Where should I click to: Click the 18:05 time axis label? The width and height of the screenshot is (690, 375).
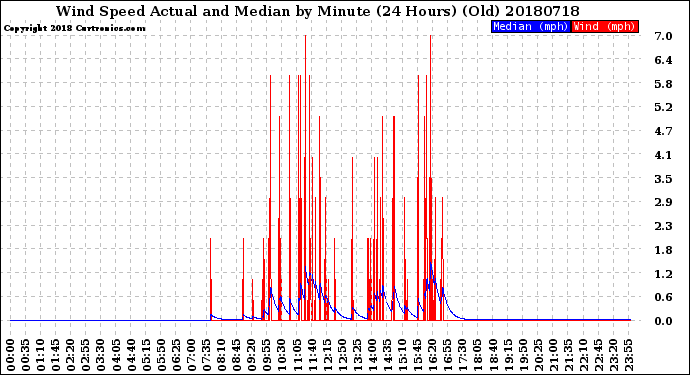(478, 355)
